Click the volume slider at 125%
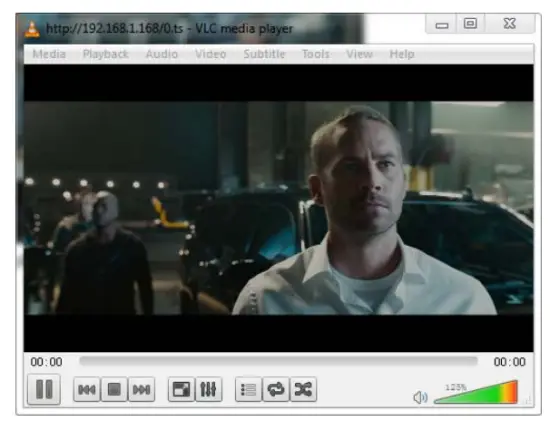 click(x=476, y=392)
